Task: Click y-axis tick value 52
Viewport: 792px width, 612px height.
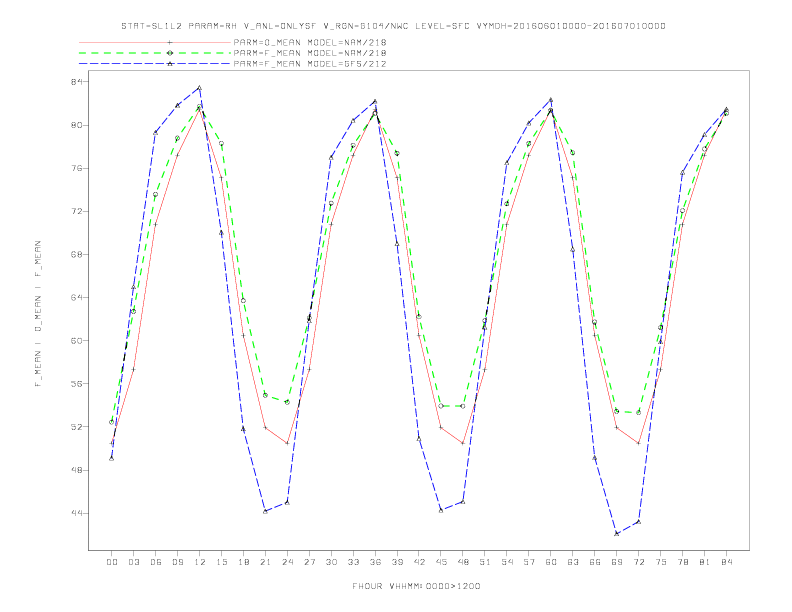Action: (77, 427)
